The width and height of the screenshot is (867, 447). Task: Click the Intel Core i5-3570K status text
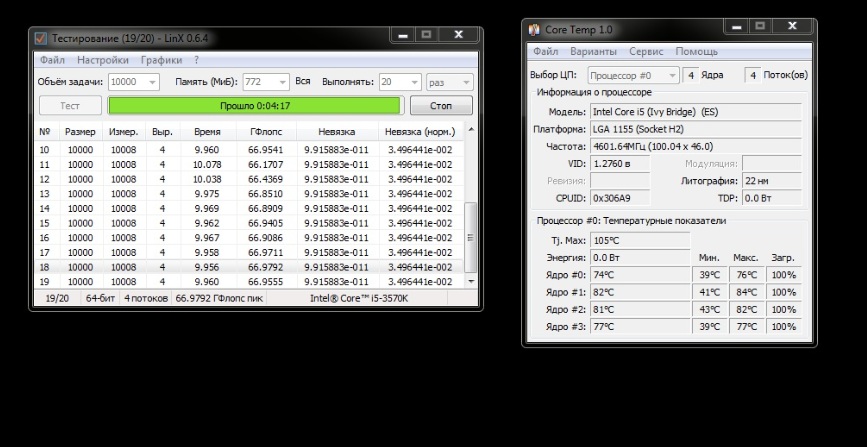point(358,298)
